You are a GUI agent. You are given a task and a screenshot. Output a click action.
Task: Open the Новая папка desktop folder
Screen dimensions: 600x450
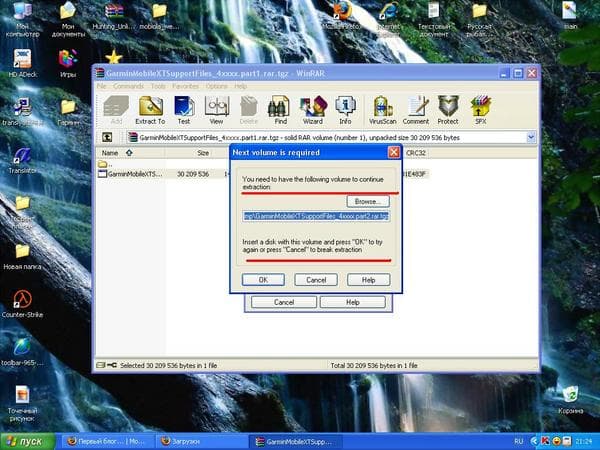click(22, 257)
